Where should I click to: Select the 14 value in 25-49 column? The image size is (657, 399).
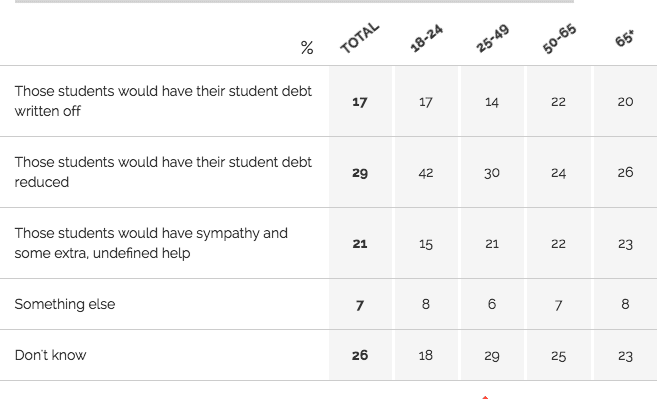pos(492,102)
